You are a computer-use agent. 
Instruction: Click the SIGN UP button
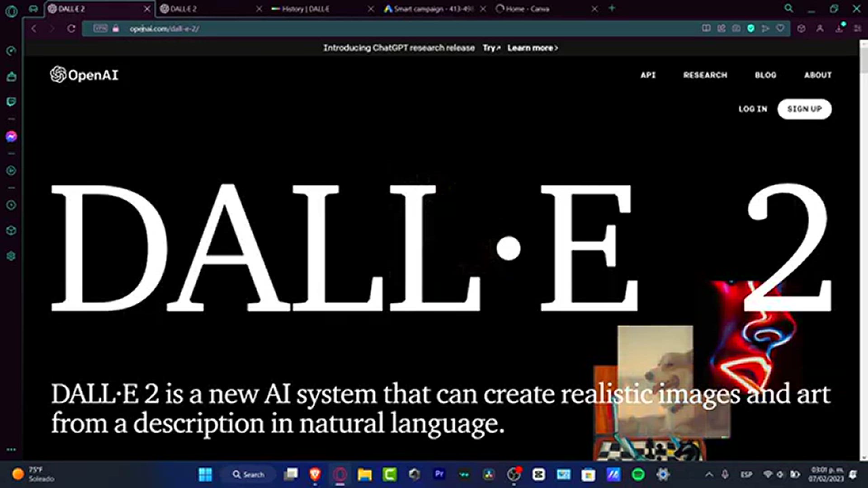[804, 109]
